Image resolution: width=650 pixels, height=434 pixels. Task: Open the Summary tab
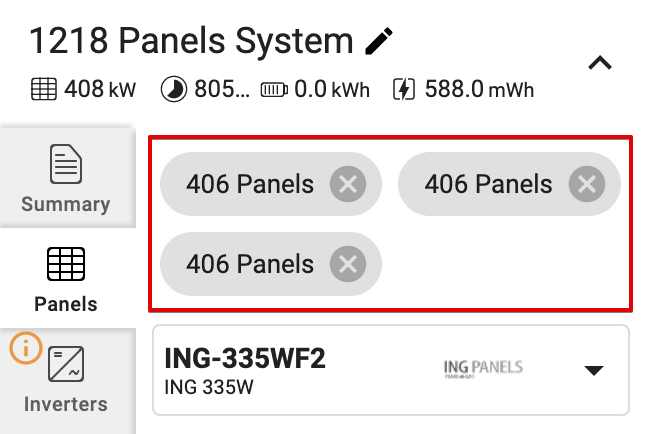[x=66, y=178]
